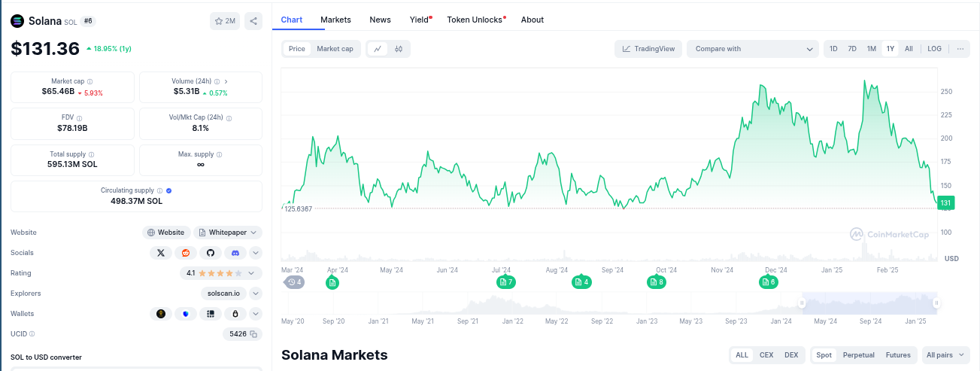Viewport: 980px width, 371px height.
Task: Open the TradingView chart button
Action: coord(649,49)
